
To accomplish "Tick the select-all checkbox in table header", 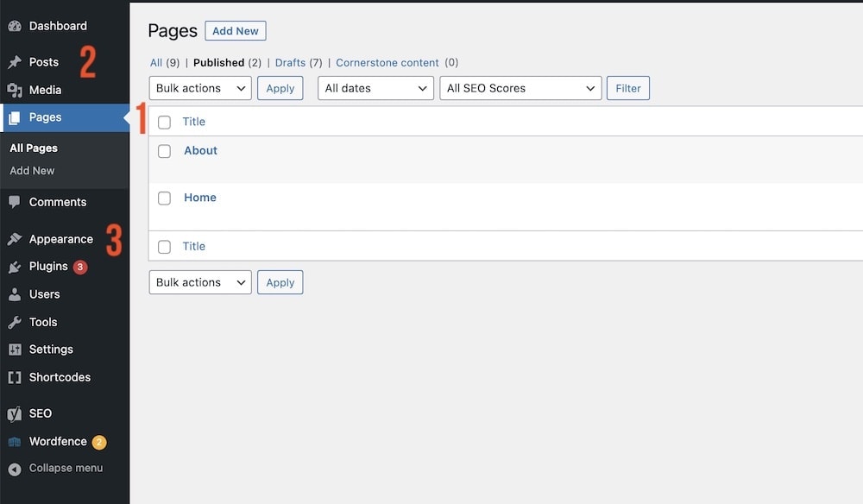I will (164, 123).
